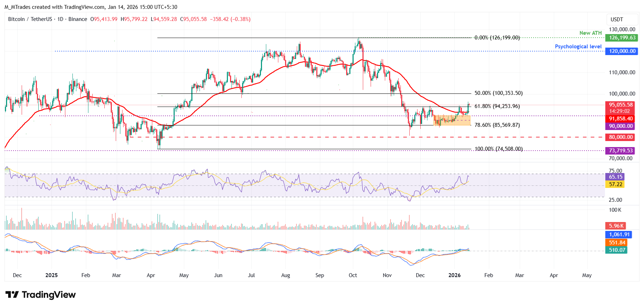Select the 'New ATH' text annotation
The width and height of the screenshot is (644, 308).
(590, 33)
